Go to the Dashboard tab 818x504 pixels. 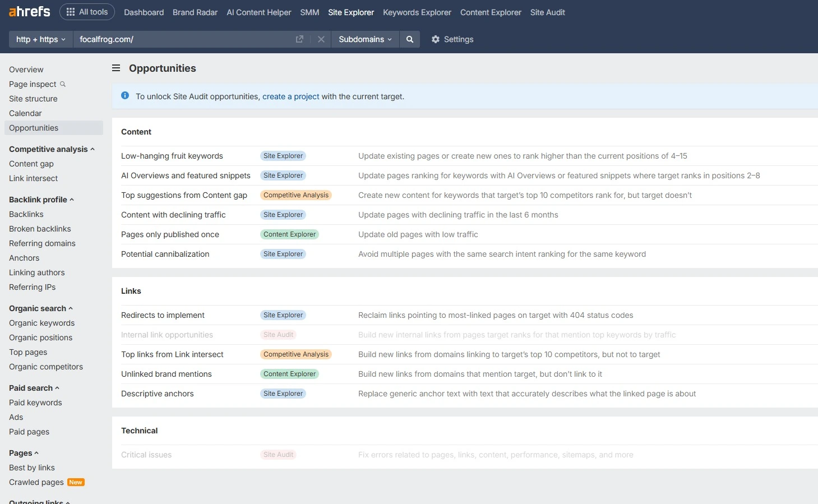tap(144, 12)
